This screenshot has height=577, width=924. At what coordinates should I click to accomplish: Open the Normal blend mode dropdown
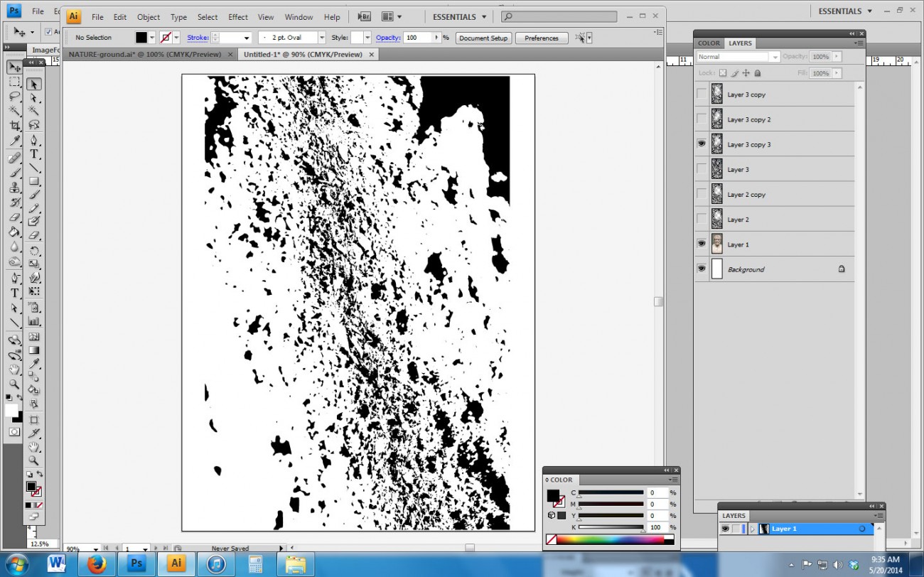click(773, 56)
